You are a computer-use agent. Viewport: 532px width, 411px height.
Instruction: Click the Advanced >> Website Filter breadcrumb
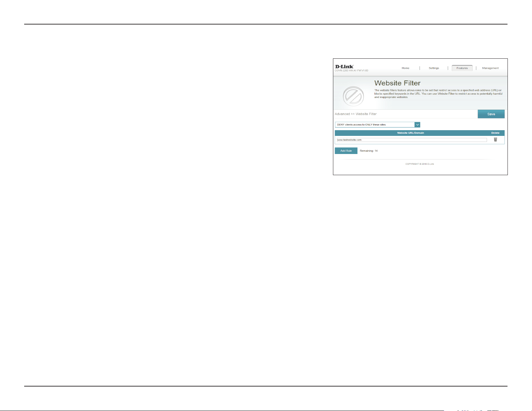(355, 114)
